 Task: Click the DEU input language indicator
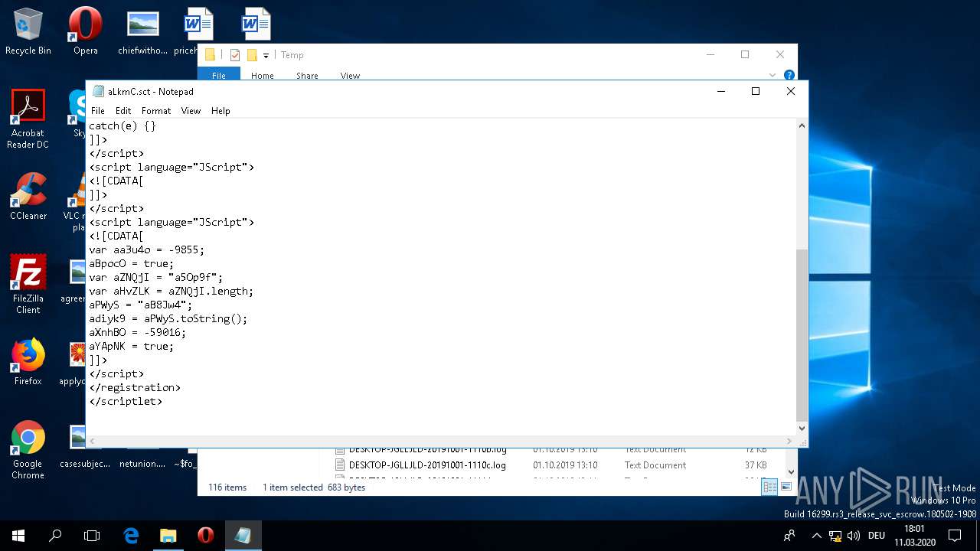(877, 536)
